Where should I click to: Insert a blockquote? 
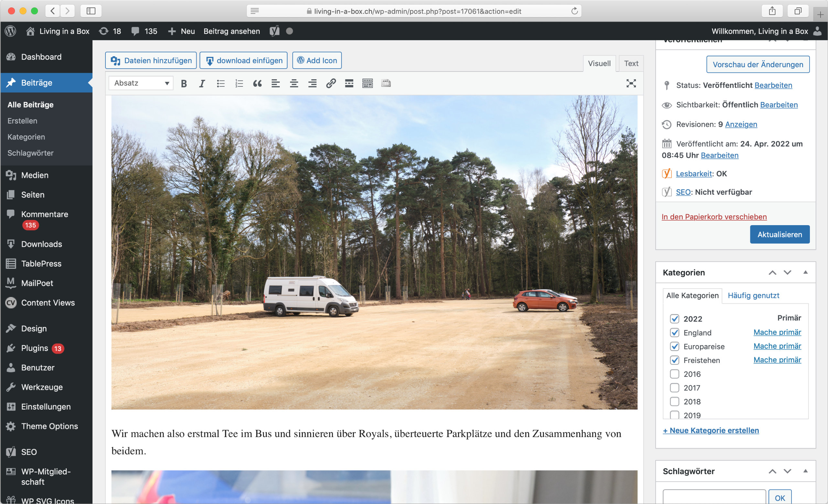pos(257,83)
